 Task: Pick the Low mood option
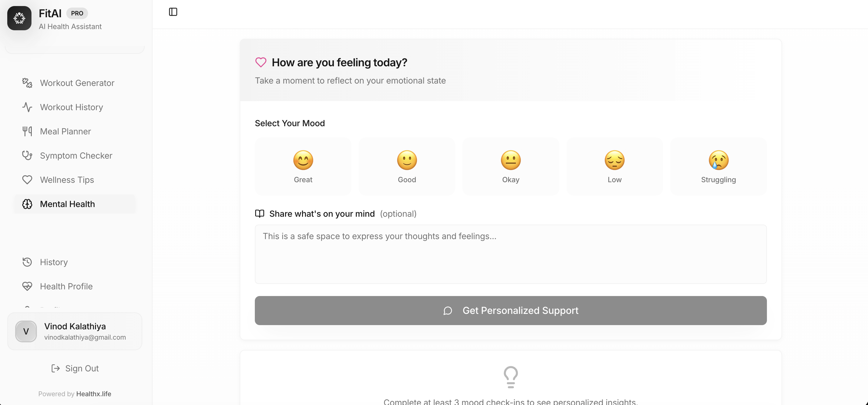(x=614, y=166)
